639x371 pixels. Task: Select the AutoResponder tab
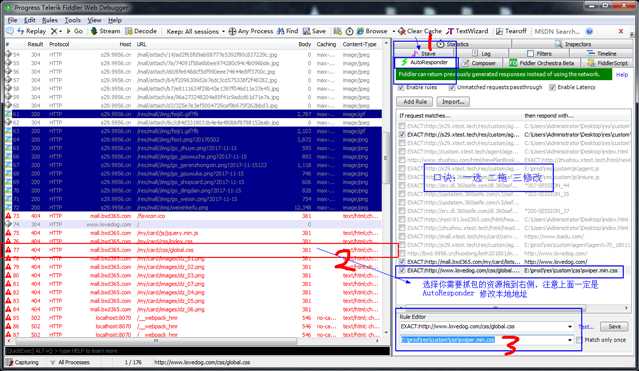click(425, 62)
